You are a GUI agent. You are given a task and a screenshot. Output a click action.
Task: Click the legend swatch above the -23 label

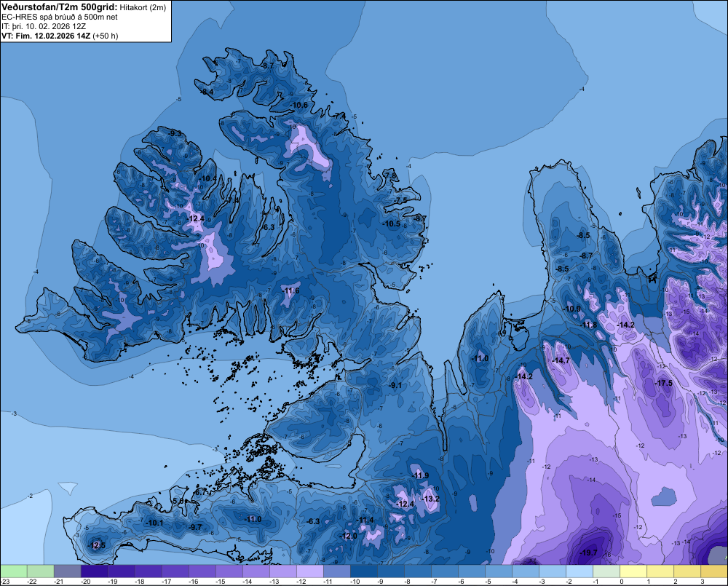(14, 571)
